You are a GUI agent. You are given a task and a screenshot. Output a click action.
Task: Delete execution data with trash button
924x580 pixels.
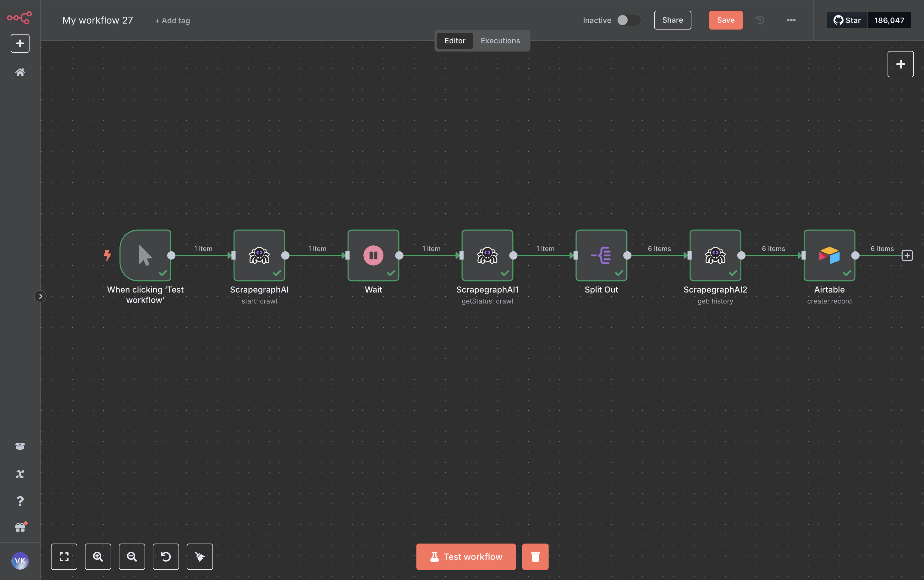tap(535, 557)
